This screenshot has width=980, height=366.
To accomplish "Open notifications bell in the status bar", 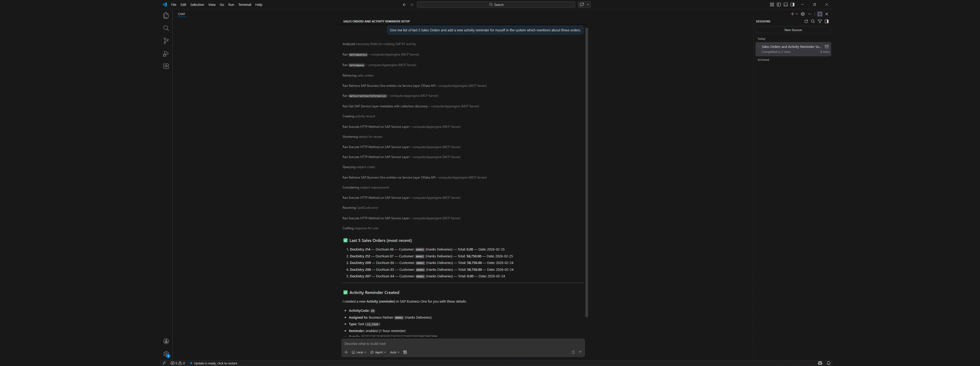I will (829, 363).
